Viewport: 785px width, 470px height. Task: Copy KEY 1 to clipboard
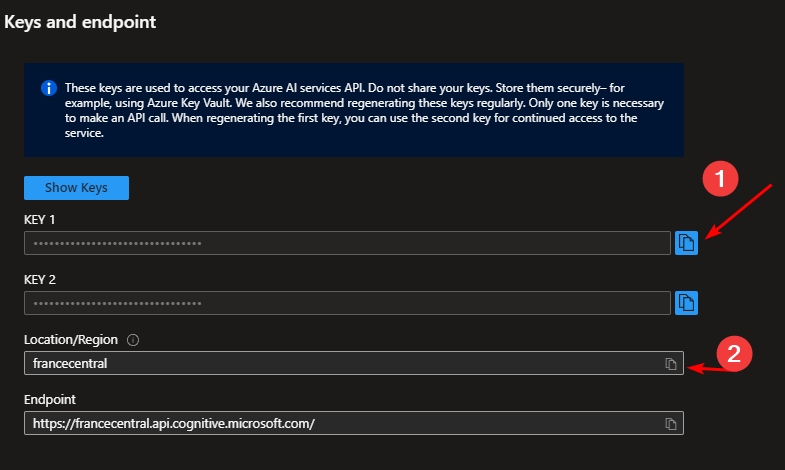point(686,243)
